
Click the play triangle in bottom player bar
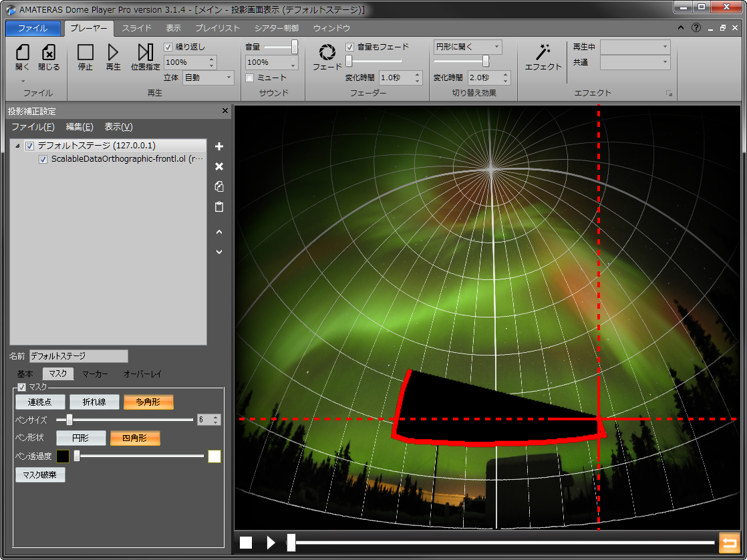pyautogui.click(x=271, y=543)
